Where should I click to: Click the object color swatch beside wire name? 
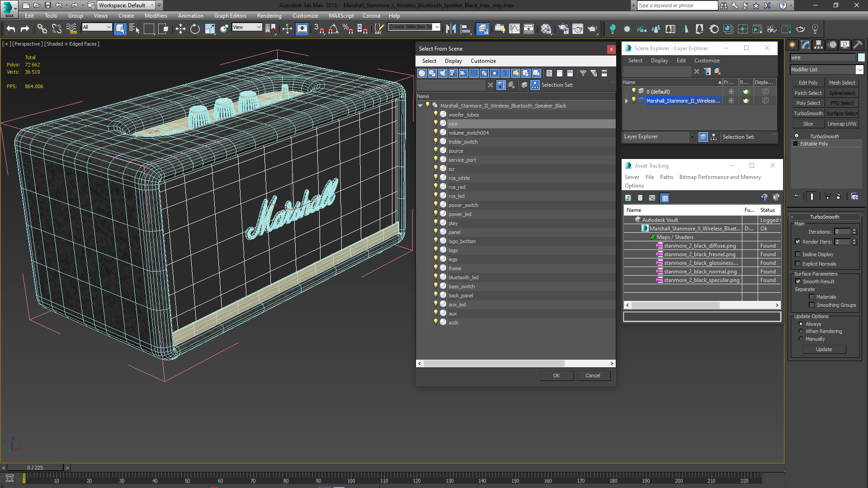861,57
